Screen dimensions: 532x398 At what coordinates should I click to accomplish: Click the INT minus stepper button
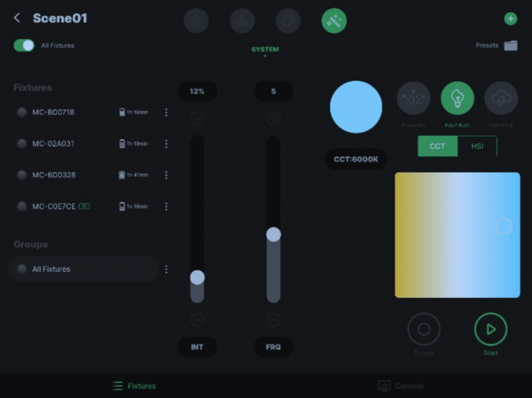[197, 320]
